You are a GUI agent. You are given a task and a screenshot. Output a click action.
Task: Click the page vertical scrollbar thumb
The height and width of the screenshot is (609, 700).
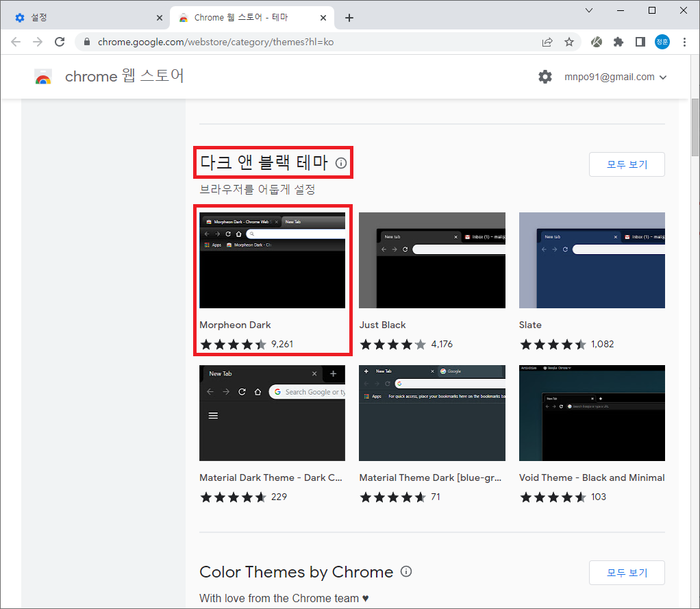coord(695,127)
